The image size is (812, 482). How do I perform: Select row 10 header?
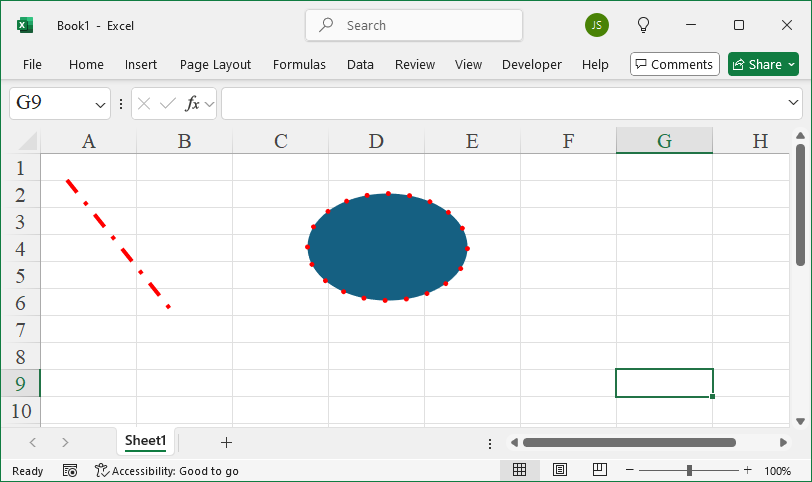(x=20, y=411)
